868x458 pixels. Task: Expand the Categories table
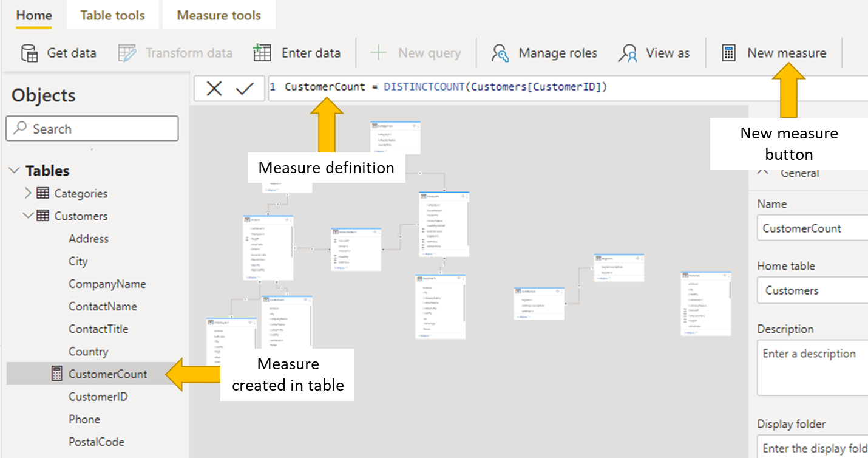28,193
